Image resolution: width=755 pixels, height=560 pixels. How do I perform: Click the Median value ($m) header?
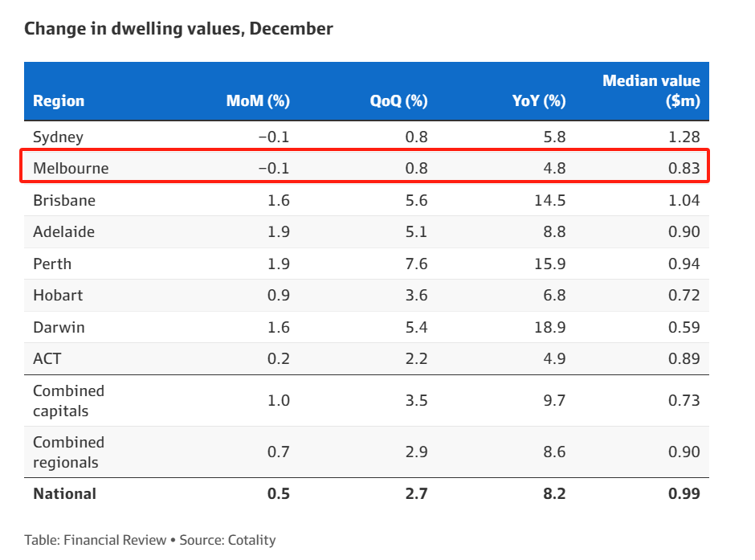(x=651, y=91)
